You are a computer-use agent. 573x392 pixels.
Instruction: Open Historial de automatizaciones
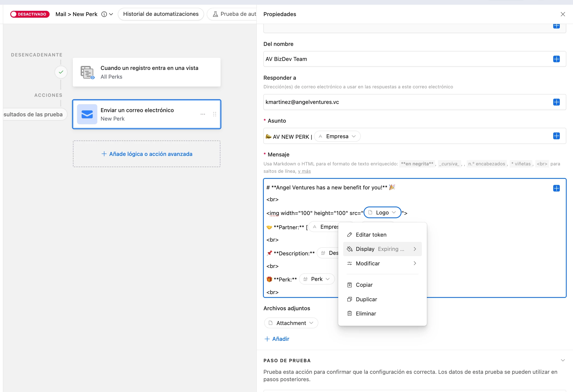(x=161, y=14)
